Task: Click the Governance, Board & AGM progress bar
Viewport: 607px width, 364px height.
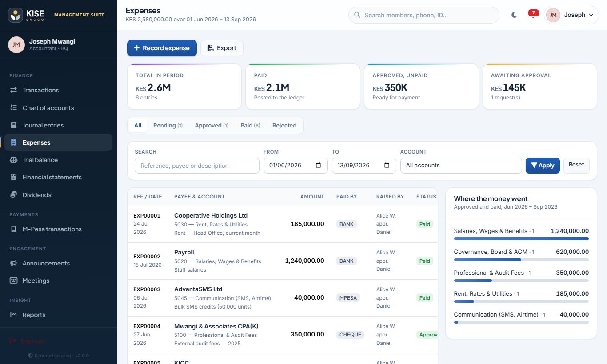Action: [521, 260]
